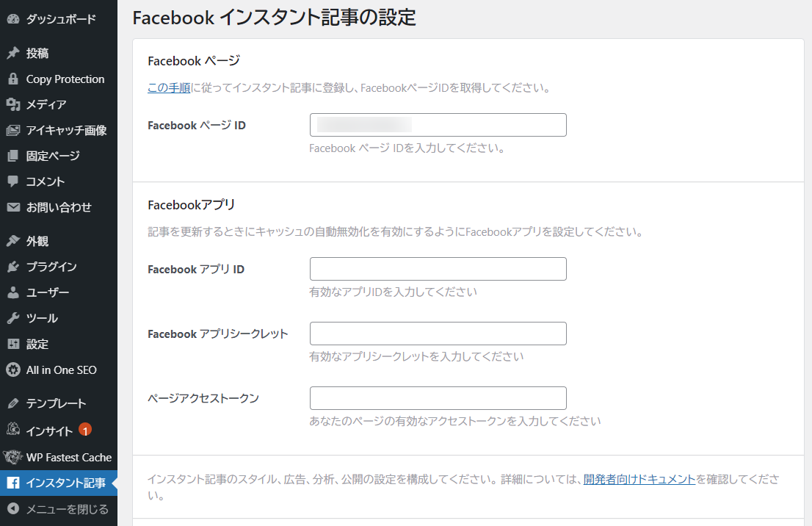The height and width of the screenshot is (526, 812).
Task: Focus the Facebook アプリ ID field
Action: tap(438, 269)
